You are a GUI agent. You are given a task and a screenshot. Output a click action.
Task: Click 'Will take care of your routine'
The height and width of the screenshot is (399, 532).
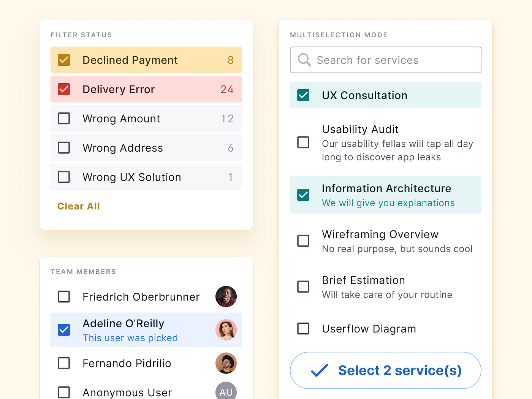pos(387,295)
